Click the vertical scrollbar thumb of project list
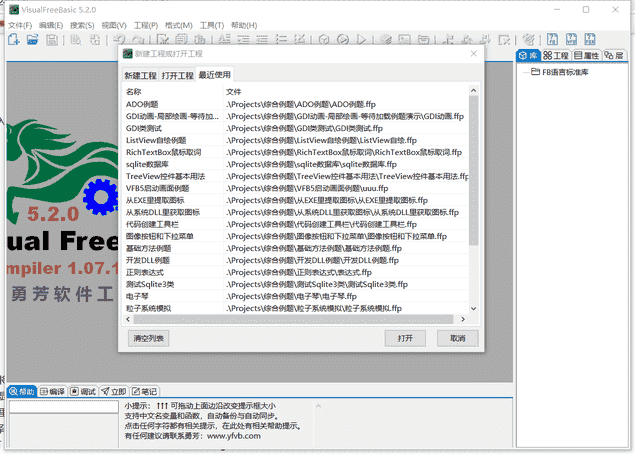The height and width of the screenshot is (454, 635). click(x=473, y=170)
